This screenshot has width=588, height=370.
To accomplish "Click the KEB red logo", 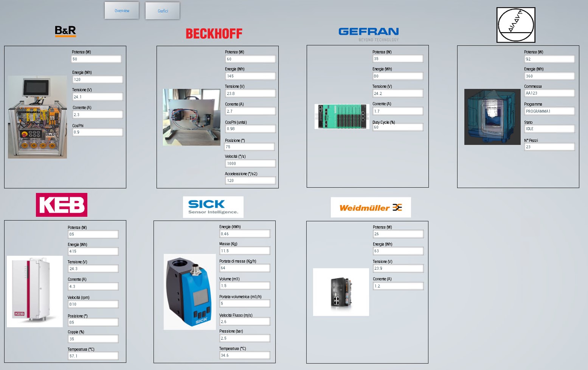I will point(62,205).
